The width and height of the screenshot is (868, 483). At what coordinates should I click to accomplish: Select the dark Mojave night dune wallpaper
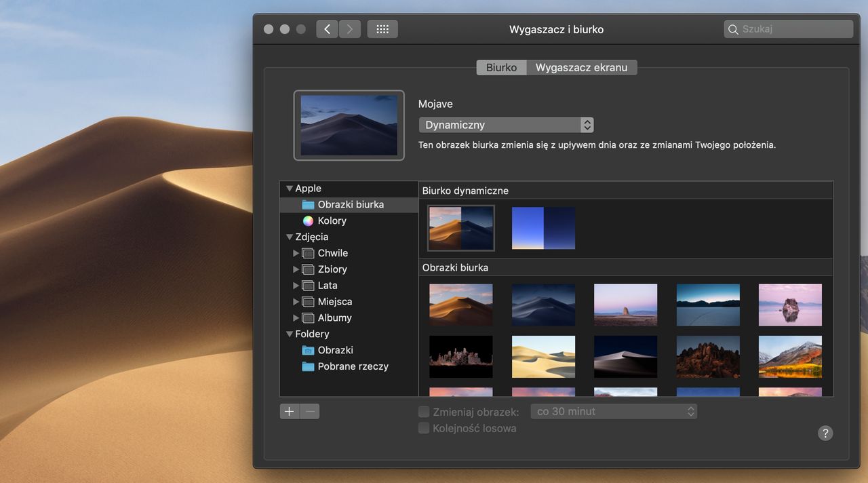pos(543,305)
